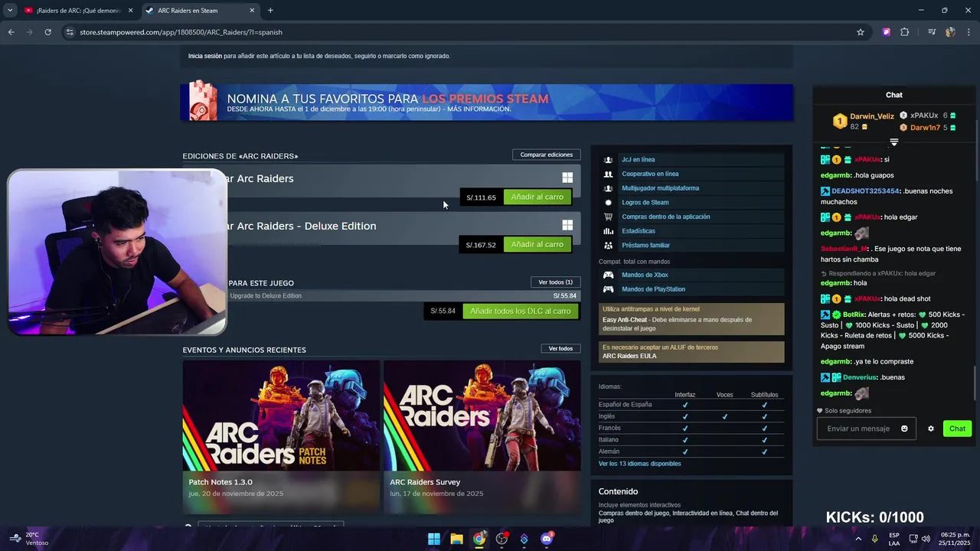The width and height of the screenshot is (980, 551).
Task: Click the PlayStation controller icon
Action: (608, 289)
